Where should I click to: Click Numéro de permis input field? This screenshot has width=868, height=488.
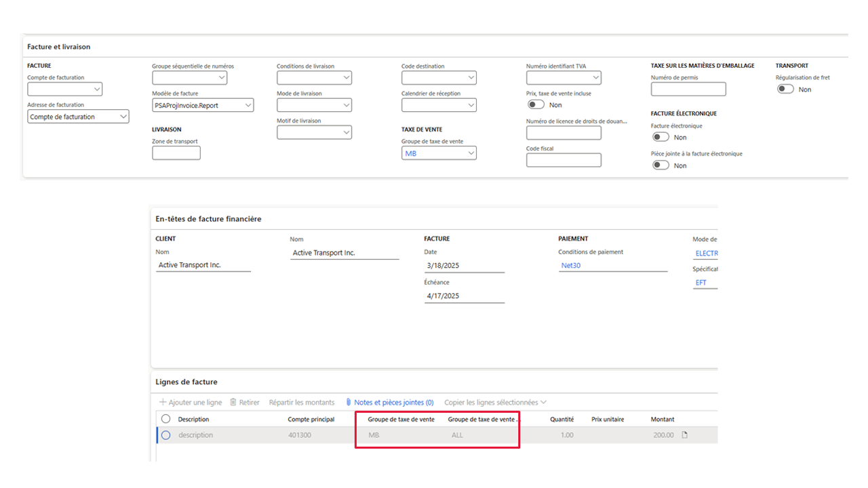688,89
